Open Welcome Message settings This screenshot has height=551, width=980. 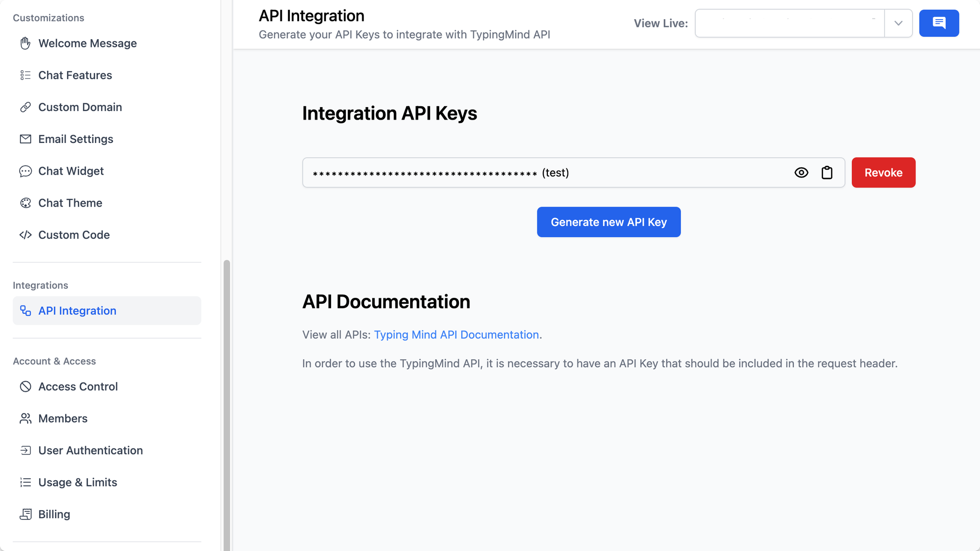click(x=107, y=43)
